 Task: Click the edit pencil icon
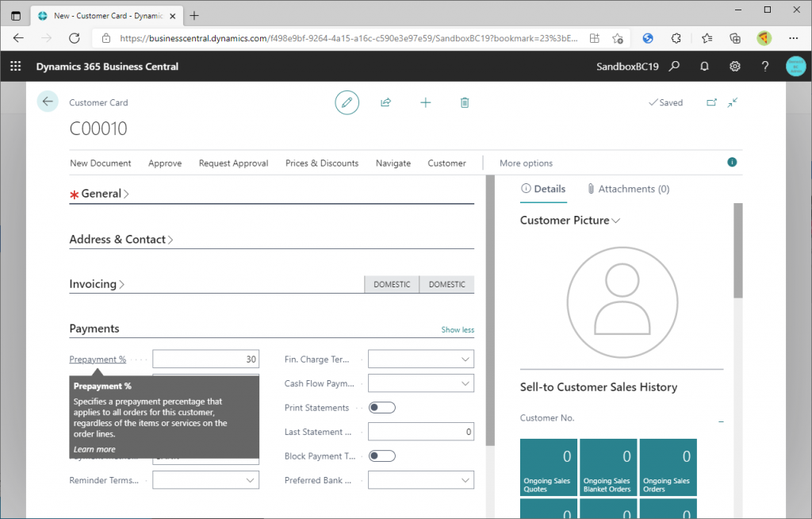pos(347,102)
